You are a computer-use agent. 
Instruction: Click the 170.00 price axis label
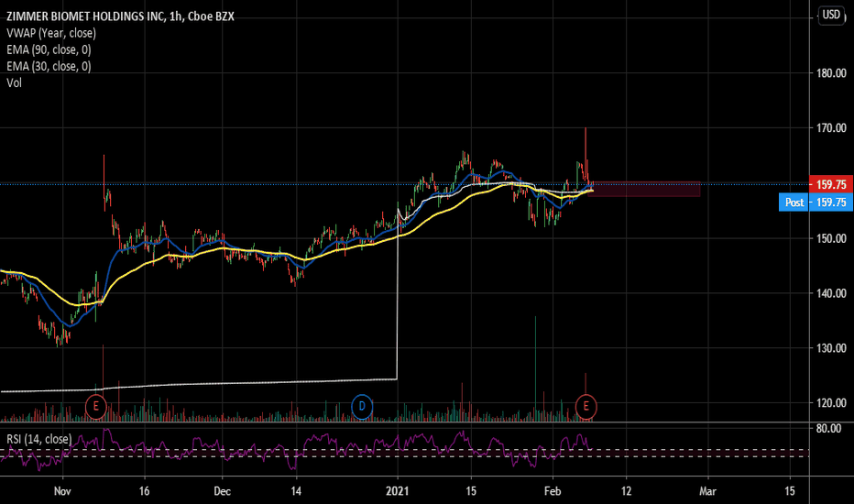pyautogui.click(x=831, y=128)
